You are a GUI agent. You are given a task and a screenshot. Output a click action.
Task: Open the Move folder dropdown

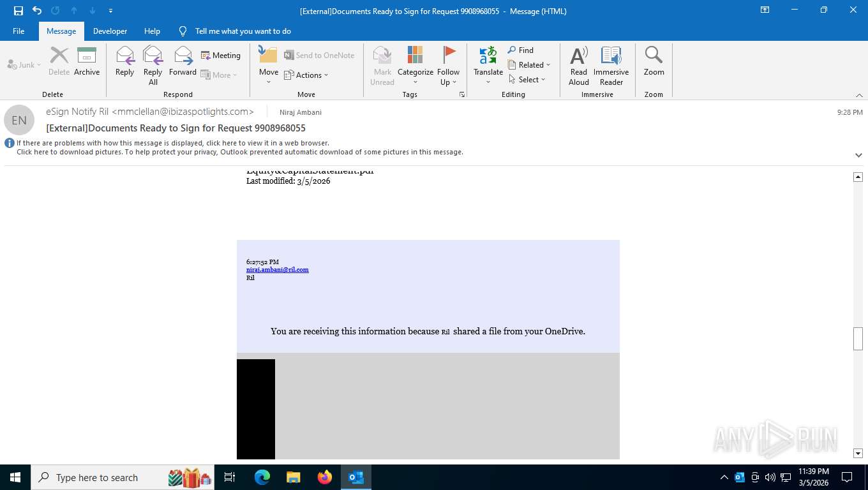point(269,65)
